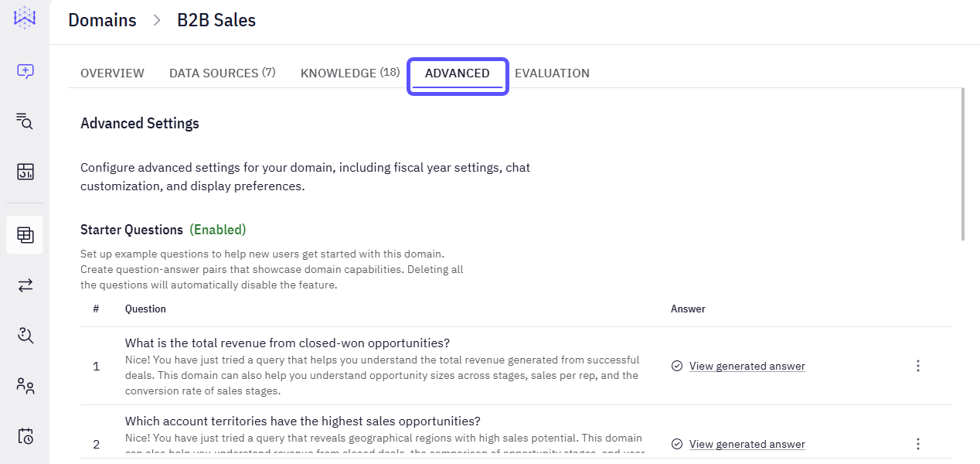Viewport: 980px width, 464px height.
Task: Open the transfer arrows icon in the sidebar
Action: [x=25, y=285]
